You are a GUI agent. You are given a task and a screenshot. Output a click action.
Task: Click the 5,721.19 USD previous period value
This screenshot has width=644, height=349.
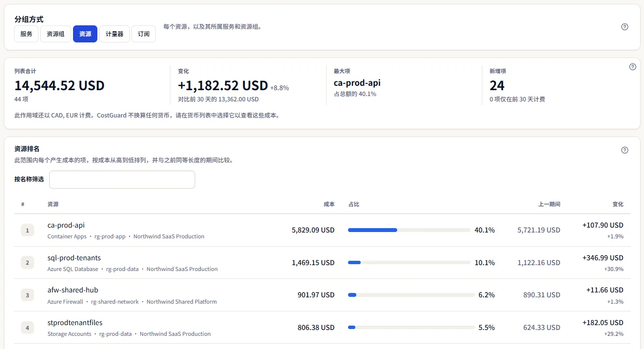(x=539, y=230)
